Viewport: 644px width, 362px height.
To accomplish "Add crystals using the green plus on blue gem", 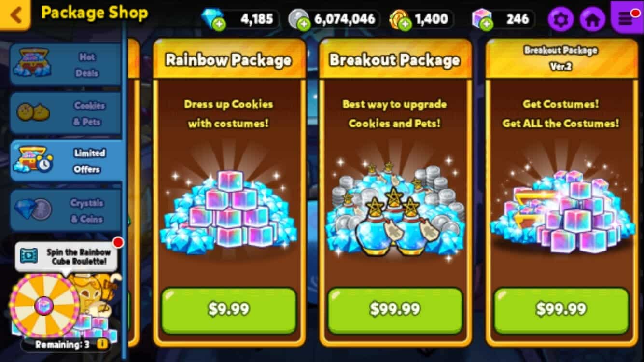I will tap(219, 25).
